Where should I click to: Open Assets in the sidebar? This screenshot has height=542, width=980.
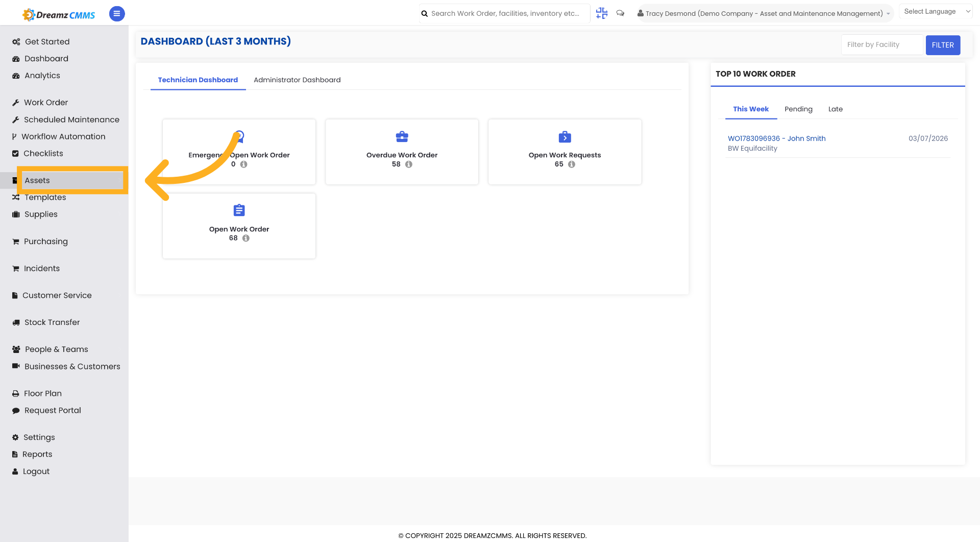[x=64, y=180]
